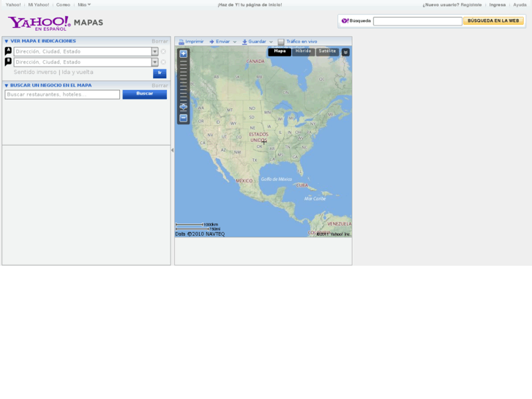Click the Enviar arrow icon
Viewport: 532px width, 399px height.
[x=211, y=42]
